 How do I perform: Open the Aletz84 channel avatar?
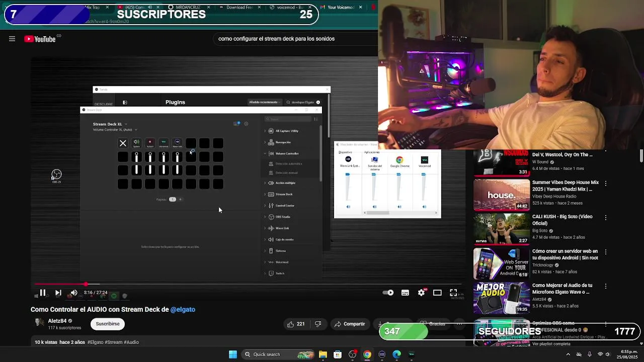click(x=39, y=323)
